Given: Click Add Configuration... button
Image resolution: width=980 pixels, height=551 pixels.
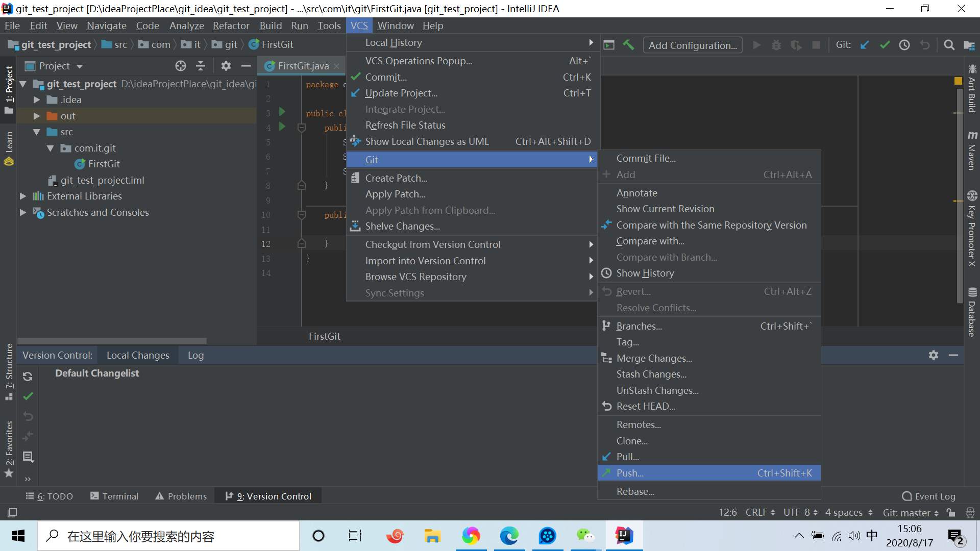Looking at the screenshot, I should [x=693, y=45].
